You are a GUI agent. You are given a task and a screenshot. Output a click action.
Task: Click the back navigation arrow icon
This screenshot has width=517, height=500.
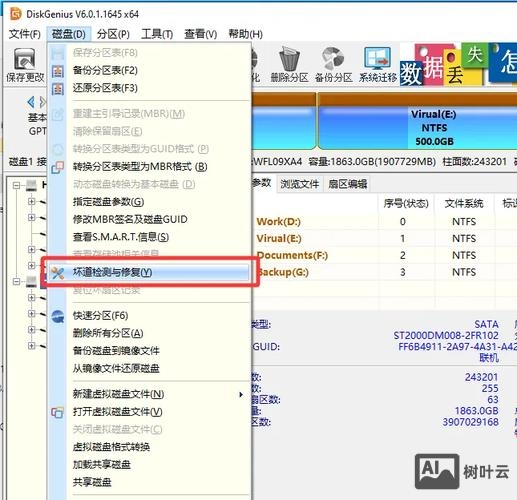pyautogui.click(x=31, y=102)
